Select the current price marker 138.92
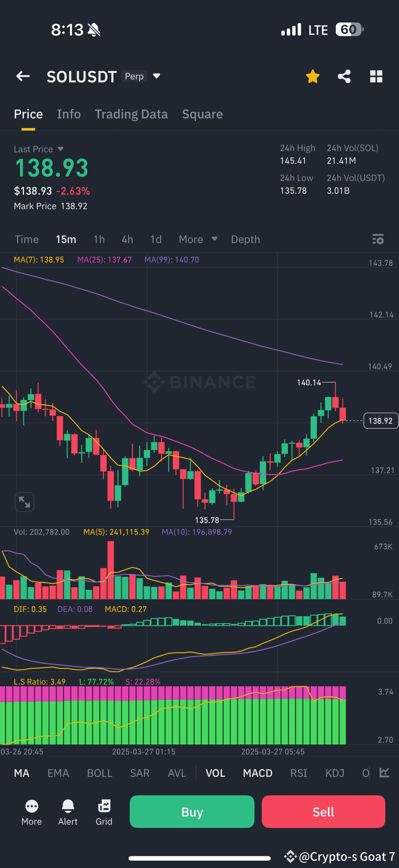This screenshot has height=868, width=399. [x=381, y=421]
